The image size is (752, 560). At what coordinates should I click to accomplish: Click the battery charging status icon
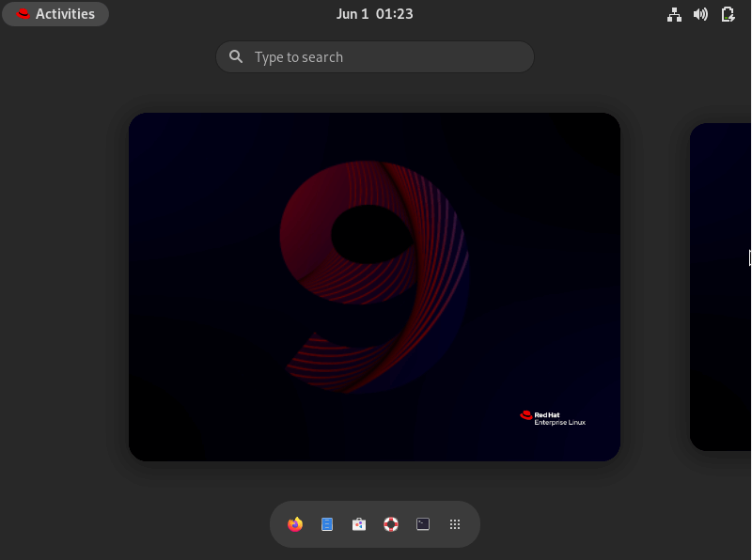tap(728, 14)
